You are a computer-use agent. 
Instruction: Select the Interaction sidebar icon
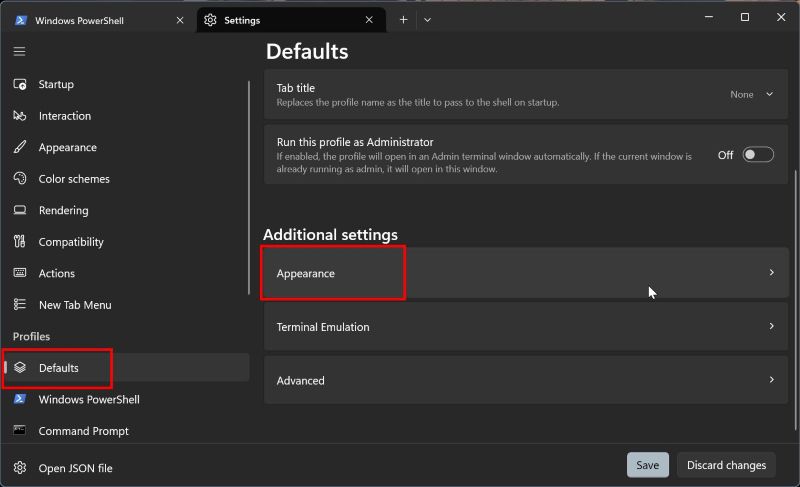pyautogui.click(x=20, y=116)
